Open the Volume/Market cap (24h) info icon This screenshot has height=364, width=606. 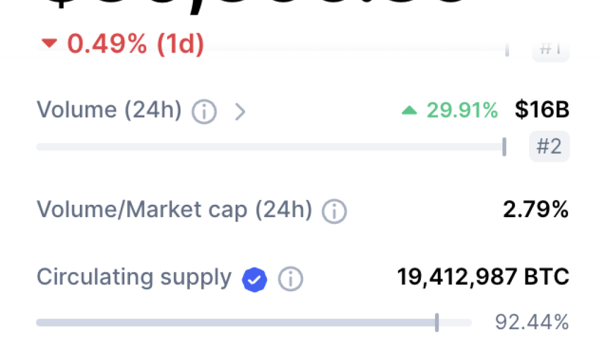point(334,211)
